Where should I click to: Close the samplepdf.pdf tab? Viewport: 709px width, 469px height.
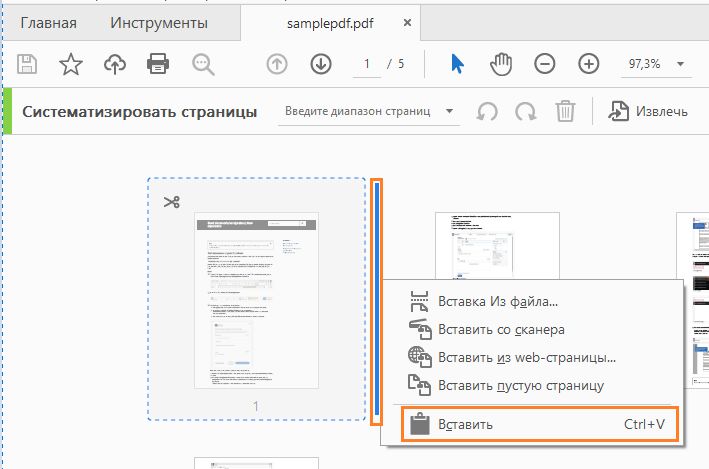[x=407, y=22]
